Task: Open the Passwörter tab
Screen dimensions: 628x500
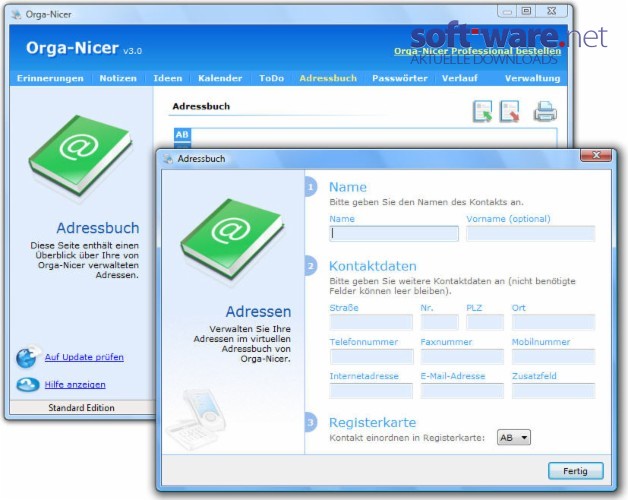Action: point(400,78)
